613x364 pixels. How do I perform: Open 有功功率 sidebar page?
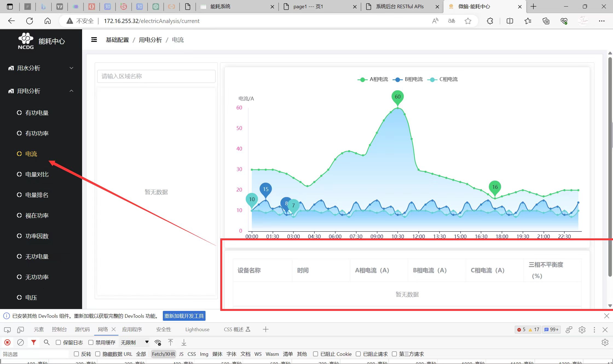[37, 133]
